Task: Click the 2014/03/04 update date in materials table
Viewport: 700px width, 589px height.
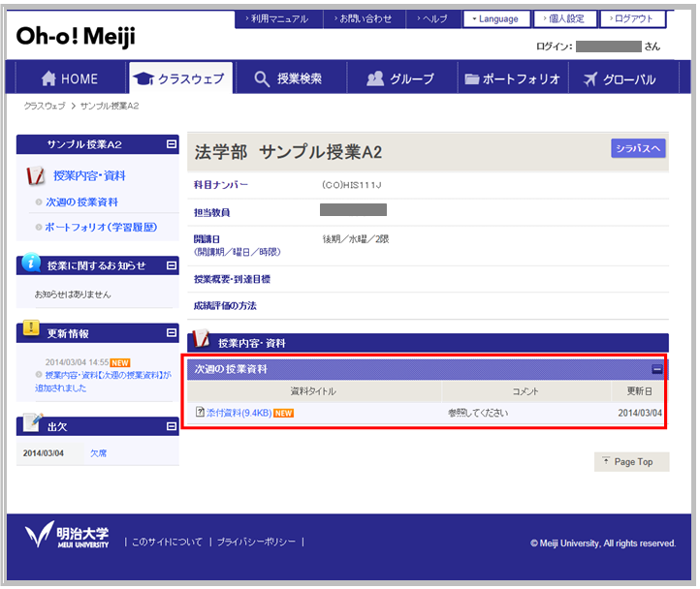Action: (x=640, y=413)
